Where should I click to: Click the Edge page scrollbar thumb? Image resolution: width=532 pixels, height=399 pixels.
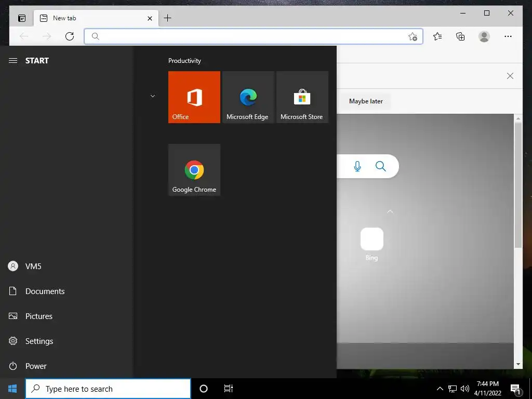point(518,185)
